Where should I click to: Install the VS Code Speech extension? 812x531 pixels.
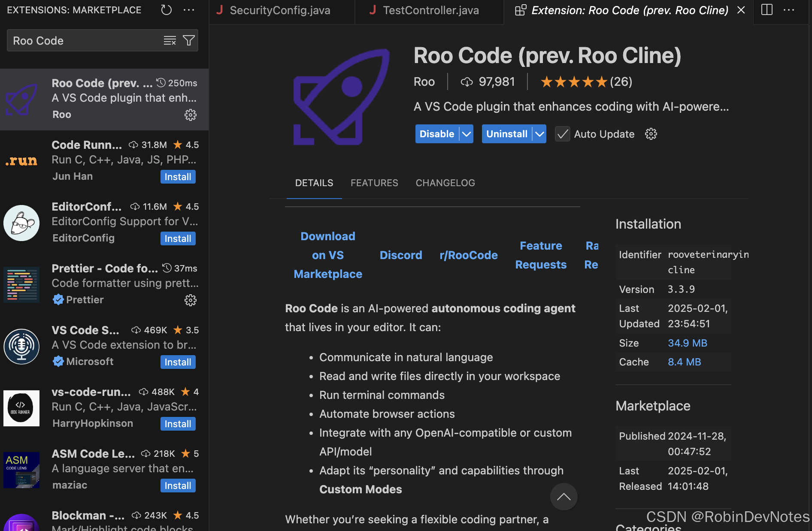(178, 362)
